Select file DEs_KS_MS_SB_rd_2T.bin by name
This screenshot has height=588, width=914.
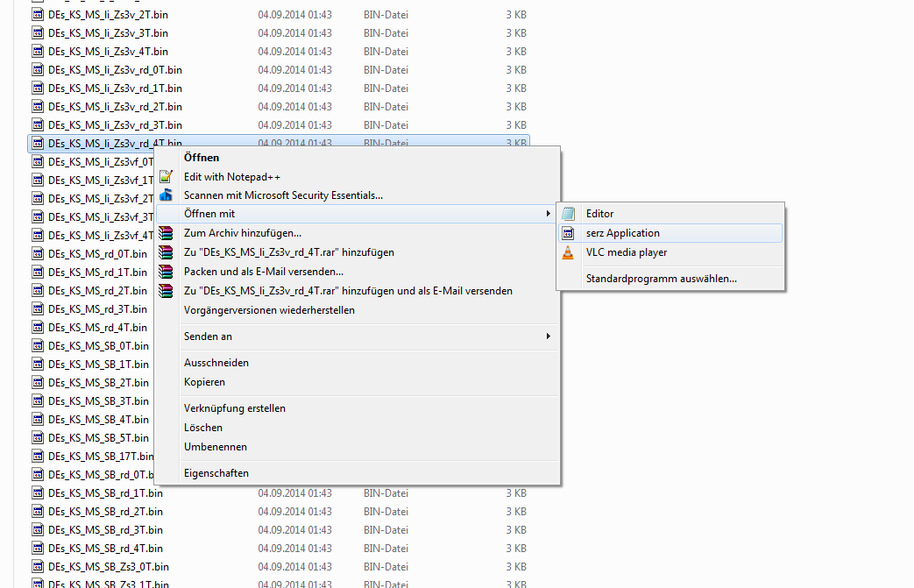pyautogui.click(x=105, y=511)
